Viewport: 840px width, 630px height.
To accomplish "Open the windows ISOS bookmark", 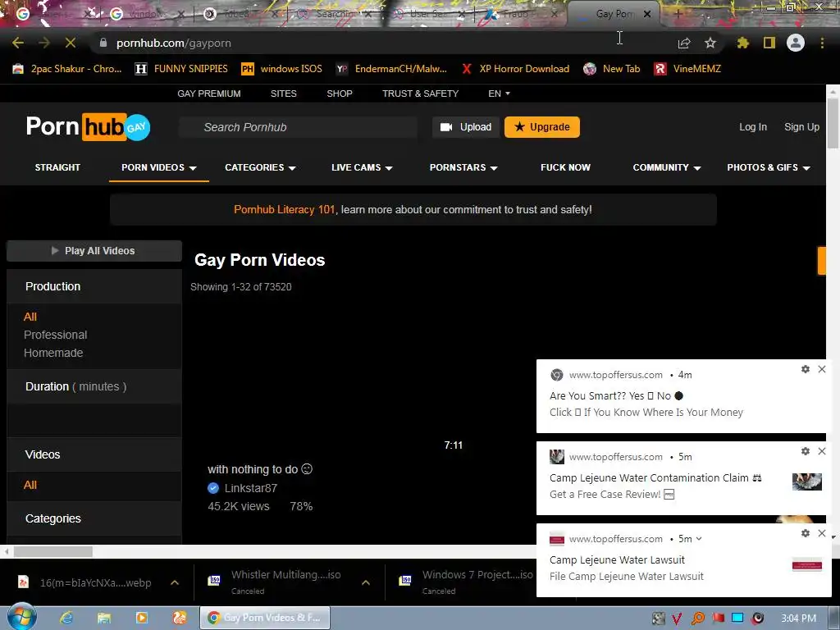I will point(282,69).
